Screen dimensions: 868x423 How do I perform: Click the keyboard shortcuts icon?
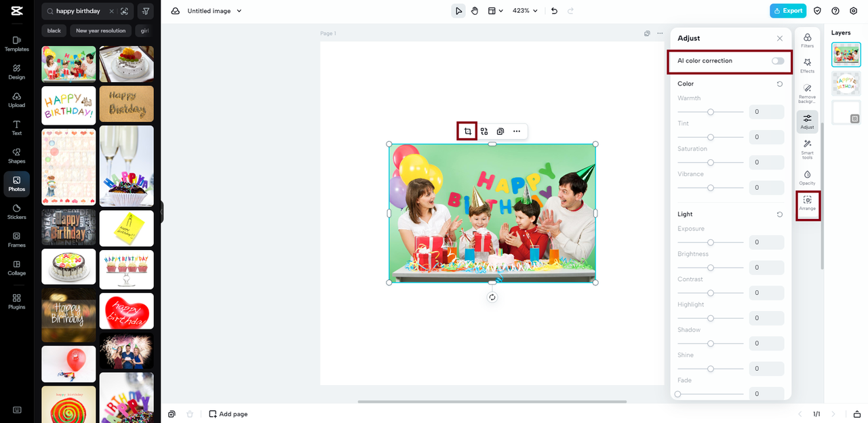point(16,409)
